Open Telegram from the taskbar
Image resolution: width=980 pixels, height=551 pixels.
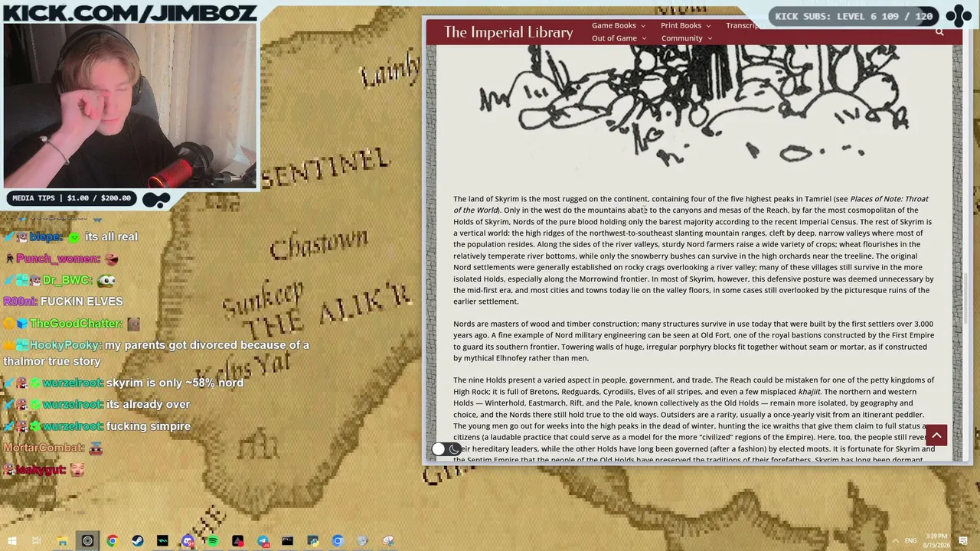pyautogui.click(x=263, y=541)
